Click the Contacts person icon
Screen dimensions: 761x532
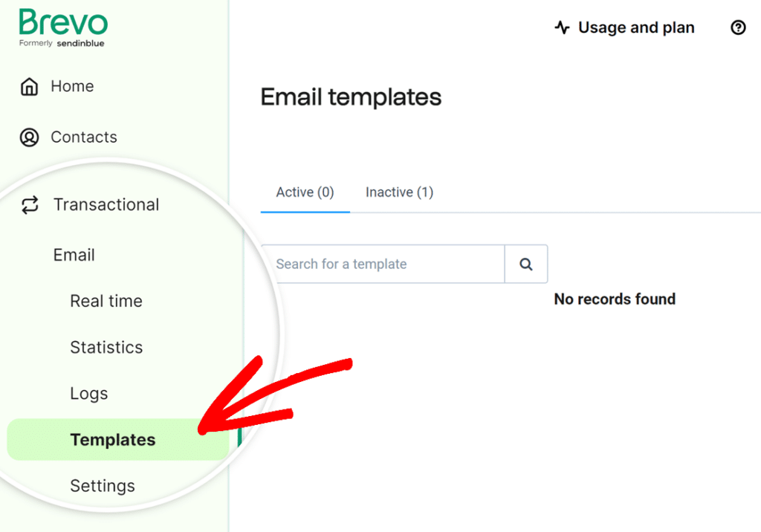click(x=29, y=137)
